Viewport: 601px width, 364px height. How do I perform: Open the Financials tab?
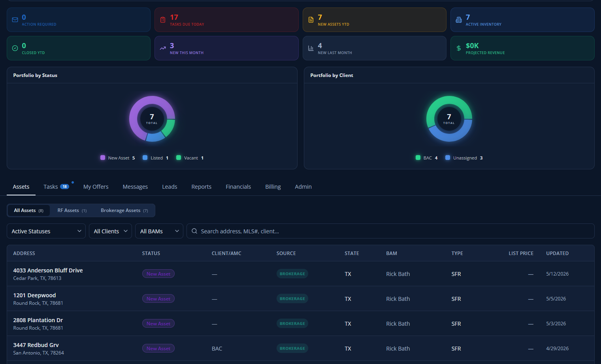click(x=238, y=187)
